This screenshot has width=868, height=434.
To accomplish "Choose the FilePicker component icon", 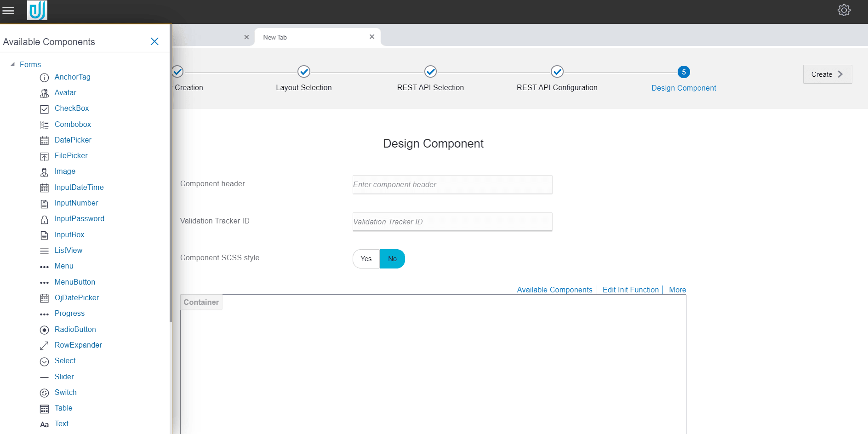I will [x=44, y=156].
